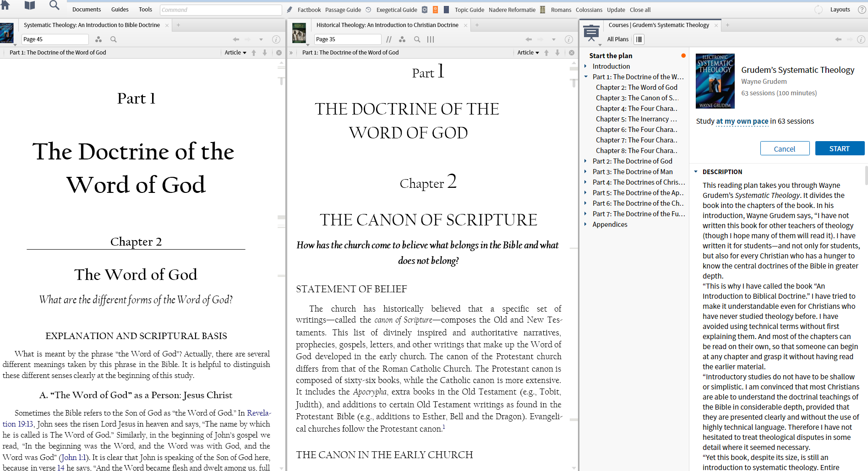Image resolution: width=868 pixels, height=471 pixels.
Task: Open history dropdown in Systematic Theology panel
Action: point(261,39)
